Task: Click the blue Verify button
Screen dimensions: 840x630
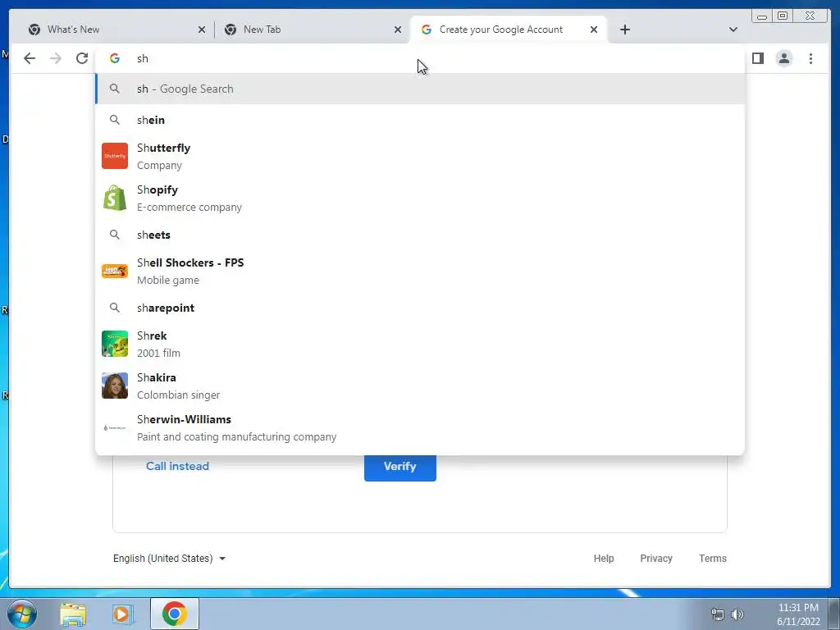Action: pos(400,467)
